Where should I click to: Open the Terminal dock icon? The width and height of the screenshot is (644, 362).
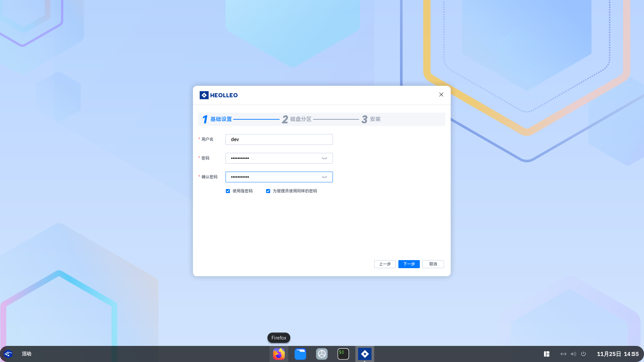tap(343, 354)
